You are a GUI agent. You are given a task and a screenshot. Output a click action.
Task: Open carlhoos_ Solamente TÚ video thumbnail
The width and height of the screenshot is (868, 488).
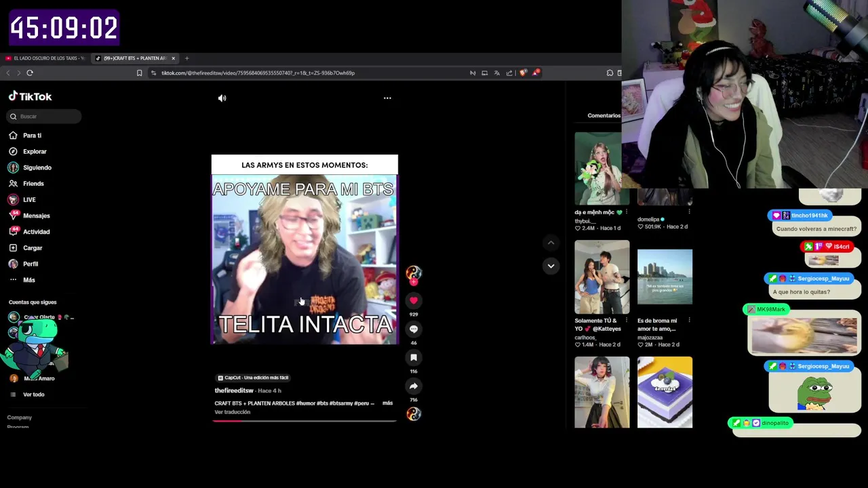(601, 277)
